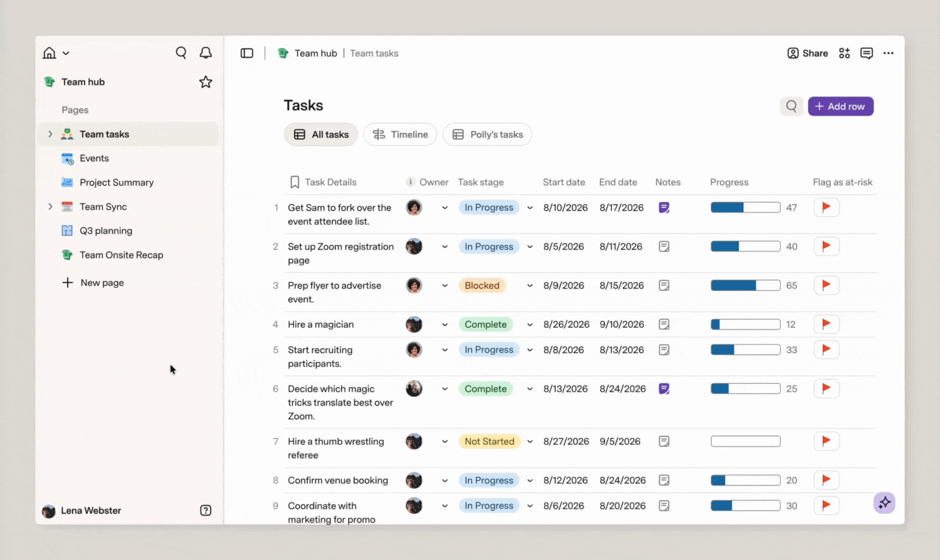Open the workspace switcher chevron beside home
This screenshot has width=940, height=560.
(x=66, y=53)
